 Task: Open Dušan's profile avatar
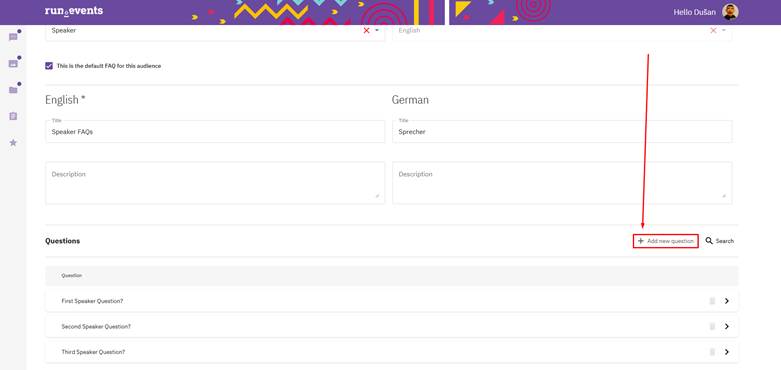730,12
